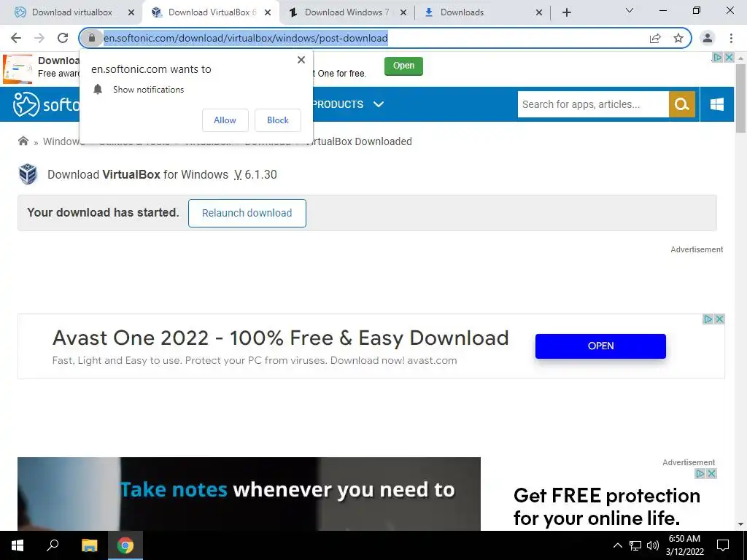Click the VirtualBox Downloaded breadcrumb text
This screenshot has width=747, height=560.
click(x=358, y=141)
